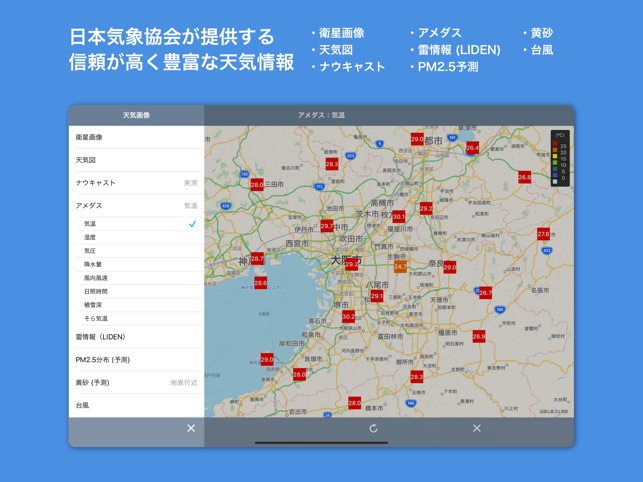Expand the 黄砂 (予測) row
This screenshot has width=643, height=482.
(136, 383)
